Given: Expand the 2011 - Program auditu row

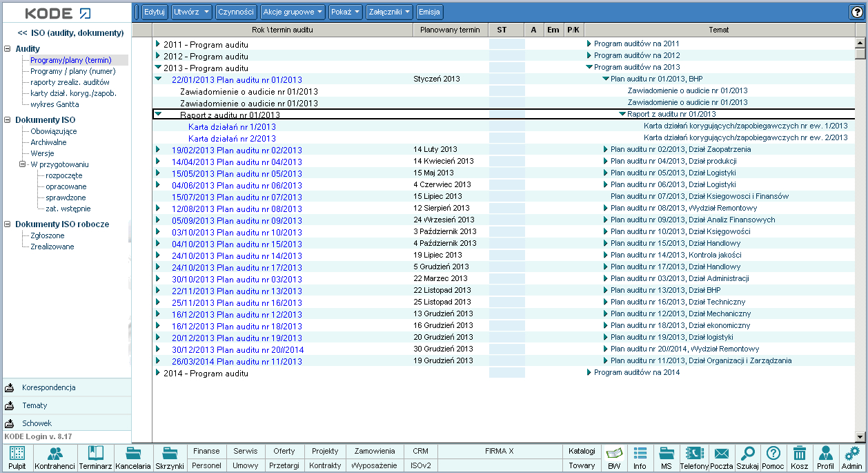Looking at the screenshot, I should click(x=158, y=44).
